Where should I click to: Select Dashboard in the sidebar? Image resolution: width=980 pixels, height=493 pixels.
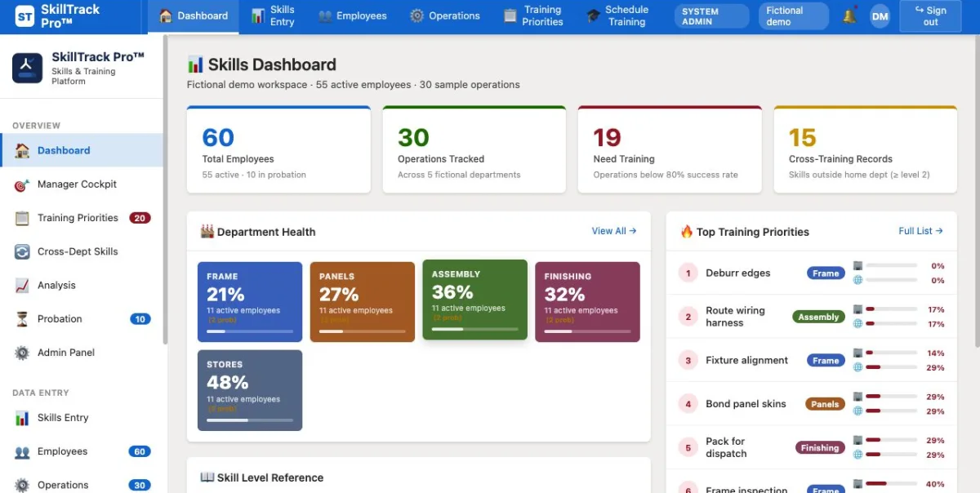coord(82,150)
